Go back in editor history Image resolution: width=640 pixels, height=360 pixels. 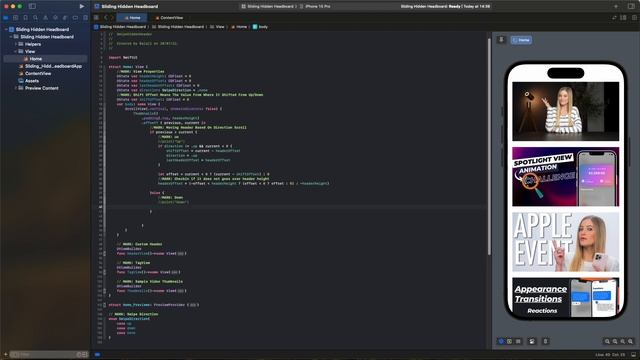pos(106,18)
